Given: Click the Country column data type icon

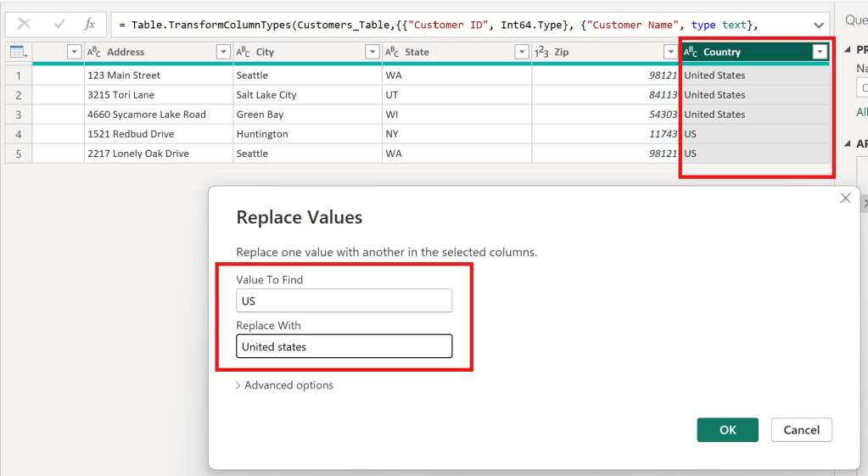Looking at the screenshot, I should click(x=691, y=52).
